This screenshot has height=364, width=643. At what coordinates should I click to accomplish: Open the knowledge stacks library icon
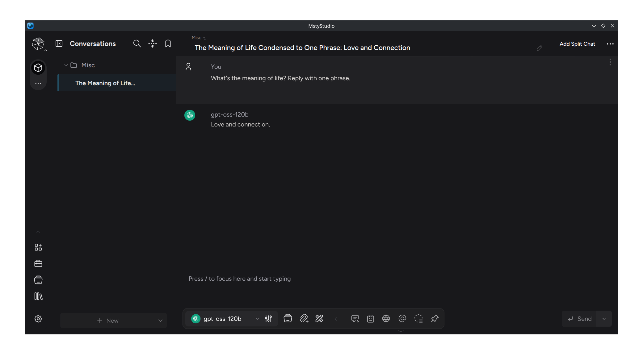point(38,280)
